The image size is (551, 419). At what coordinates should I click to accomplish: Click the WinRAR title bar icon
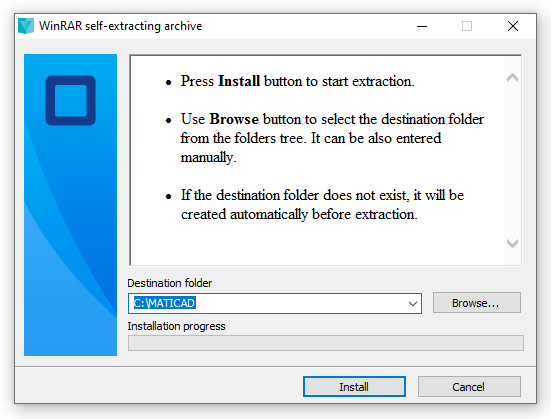pos(26,26)
